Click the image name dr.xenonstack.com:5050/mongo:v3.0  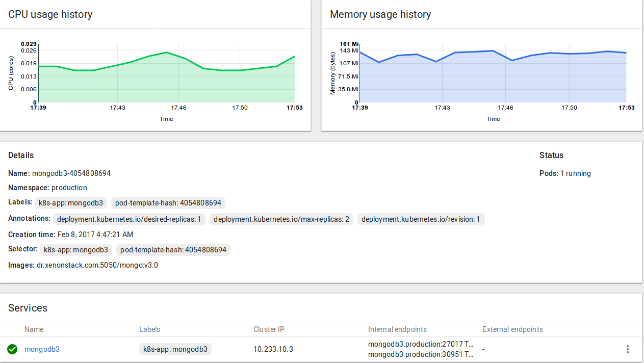point(96,265)
